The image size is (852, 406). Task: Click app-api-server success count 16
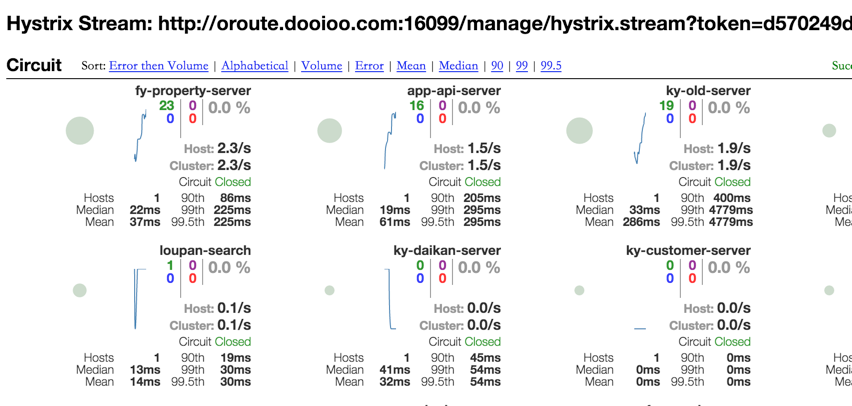pos(416,105)
